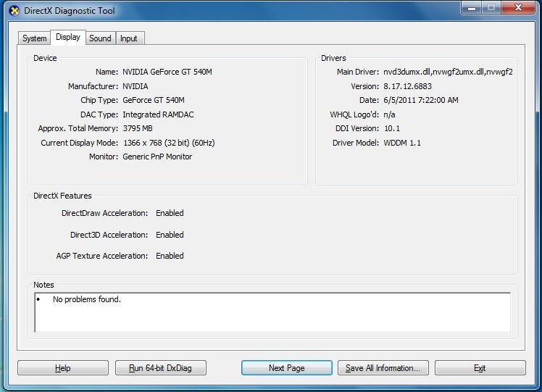542x392 pixels.
Task: Click the display mode "1366 x 768 (32 bit) (60Hz)"
Action: click(169, 143)
